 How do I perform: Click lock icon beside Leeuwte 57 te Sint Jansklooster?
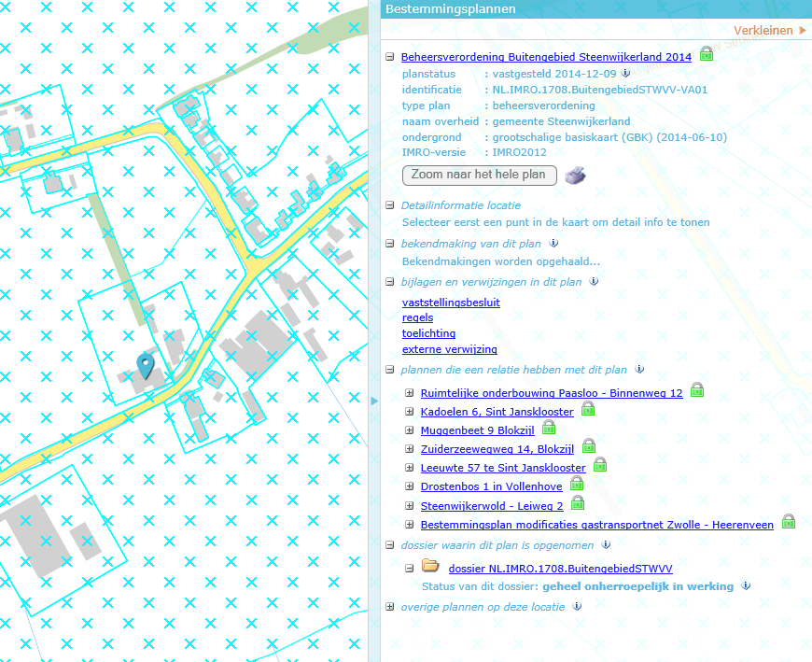coord(600,464)
